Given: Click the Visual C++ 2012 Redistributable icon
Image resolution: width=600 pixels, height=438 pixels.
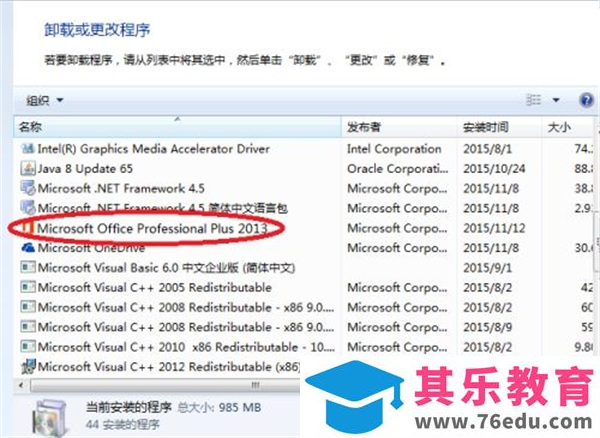Looking at the screenshot, I should tap(28, 366).
